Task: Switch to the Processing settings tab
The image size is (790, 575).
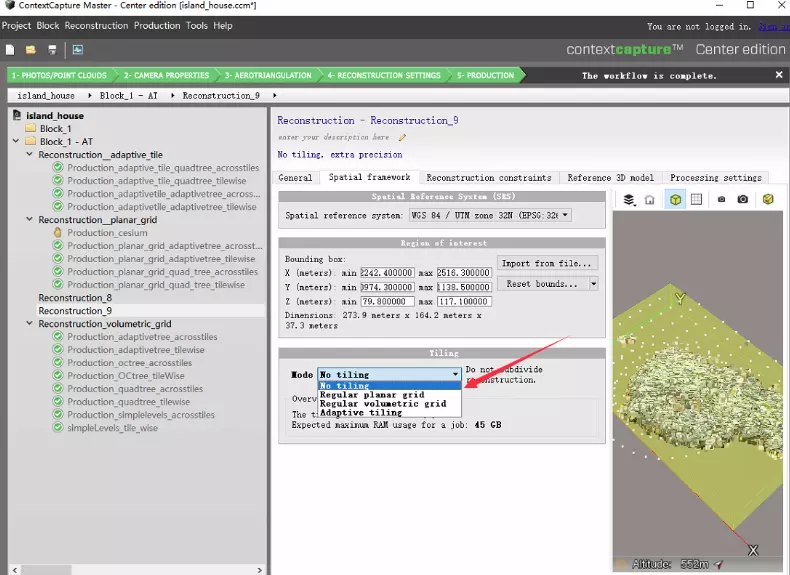Action: pyautogui.click(x=715, y=178)
